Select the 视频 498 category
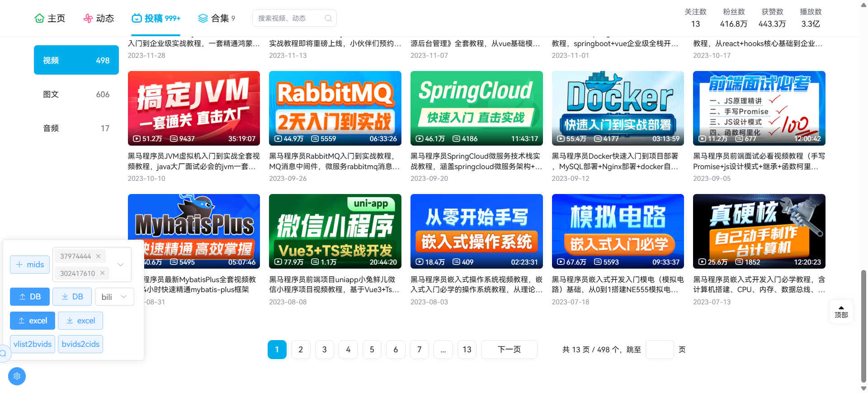The image size is (868, 393). (76, 60)
